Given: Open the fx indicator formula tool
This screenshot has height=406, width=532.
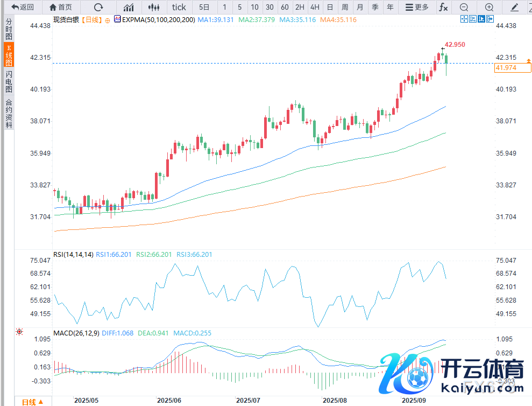Looking at the screenshot, I should pos(443,7).
